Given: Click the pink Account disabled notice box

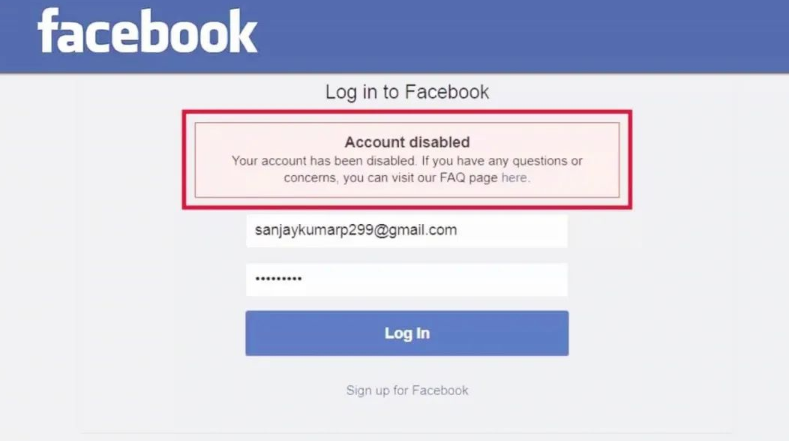Looking at the screenshot, I should (x=407, y=160).
